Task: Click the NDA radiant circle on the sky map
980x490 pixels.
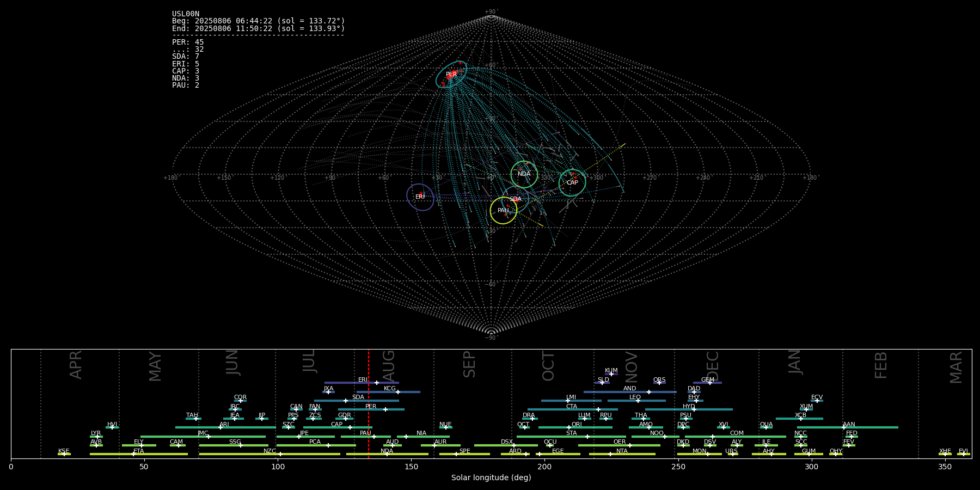Action: point(524,174)
